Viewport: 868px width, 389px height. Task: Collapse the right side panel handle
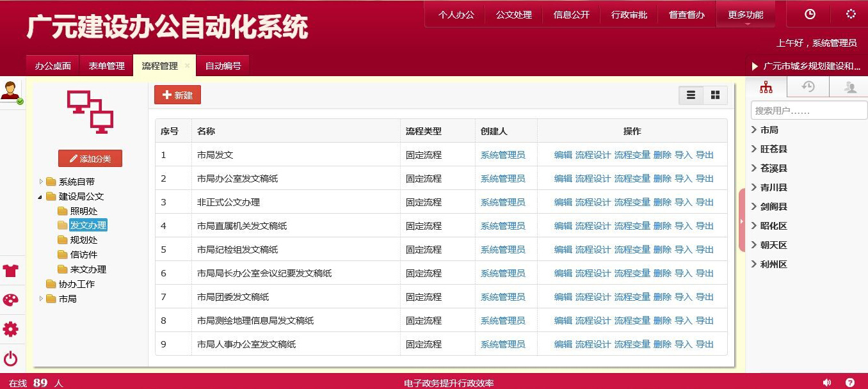(742, 221)
